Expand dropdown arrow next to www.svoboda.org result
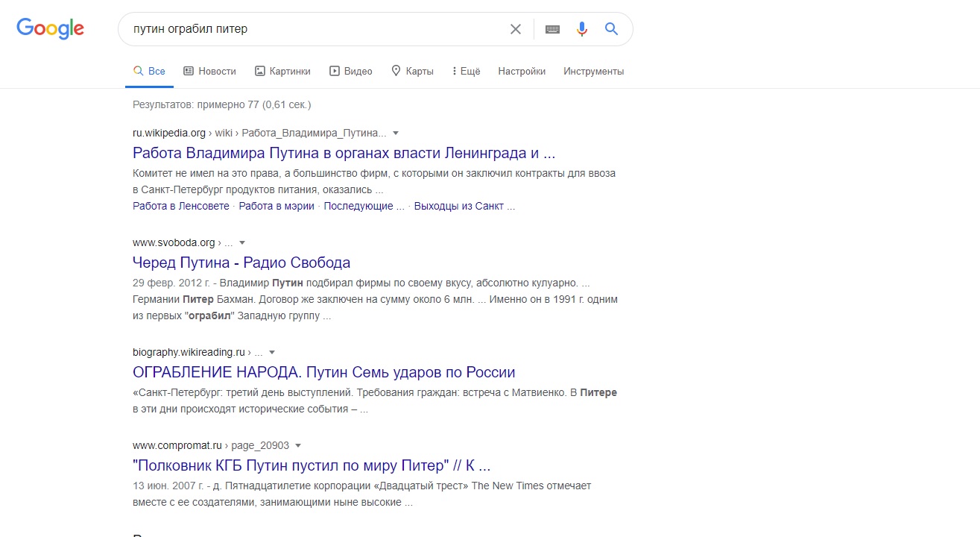This screenshot has height=537, width=980. coord(242,243)
